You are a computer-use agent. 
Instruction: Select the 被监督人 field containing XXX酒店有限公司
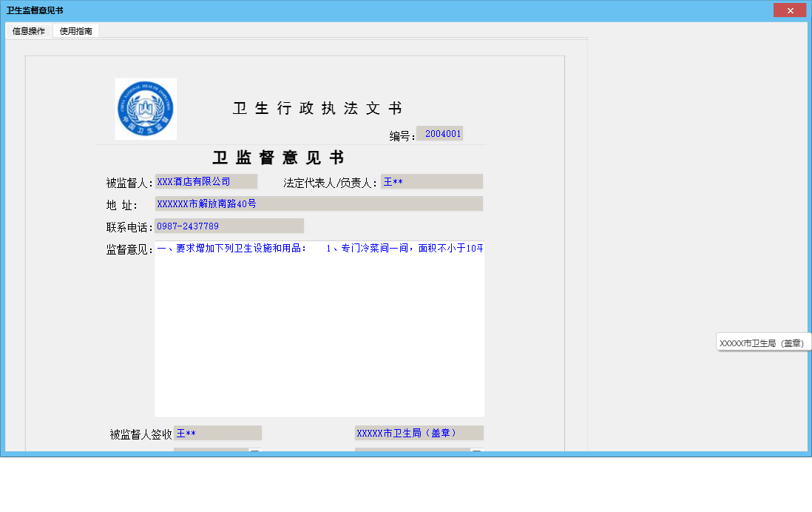point(205,181)
